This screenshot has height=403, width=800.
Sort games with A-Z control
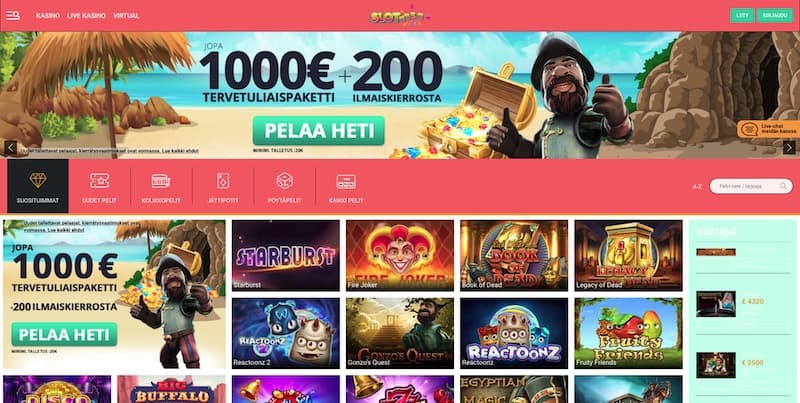[697, 187]
